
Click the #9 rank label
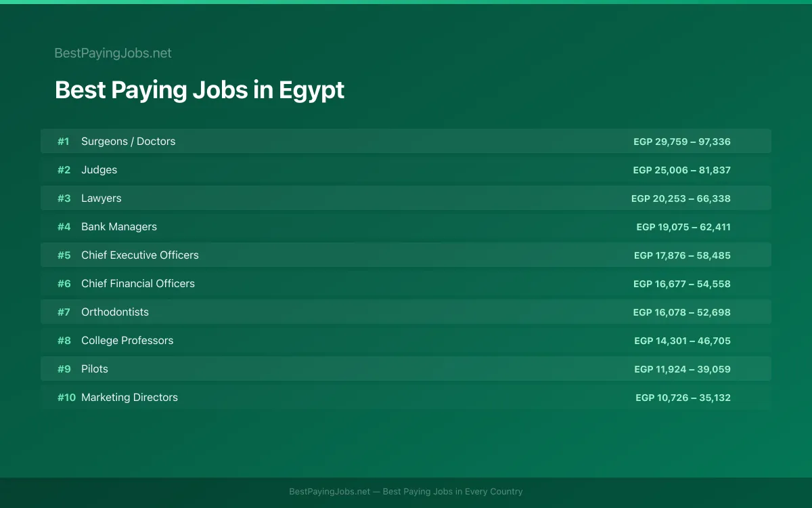tap(64, 369)
